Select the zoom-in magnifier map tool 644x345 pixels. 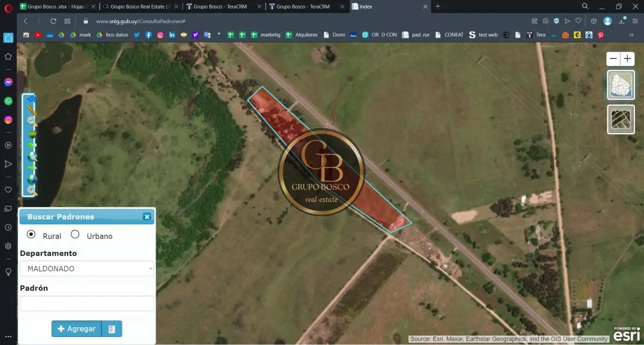[31, 190]
